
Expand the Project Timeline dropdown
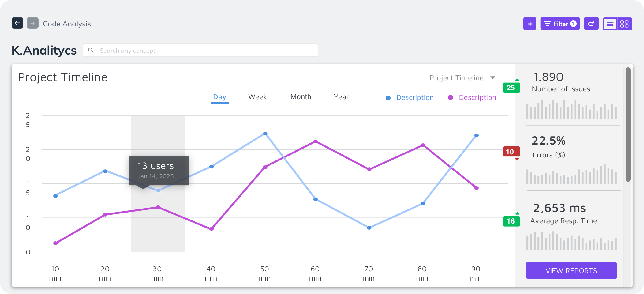pos(456,78)
